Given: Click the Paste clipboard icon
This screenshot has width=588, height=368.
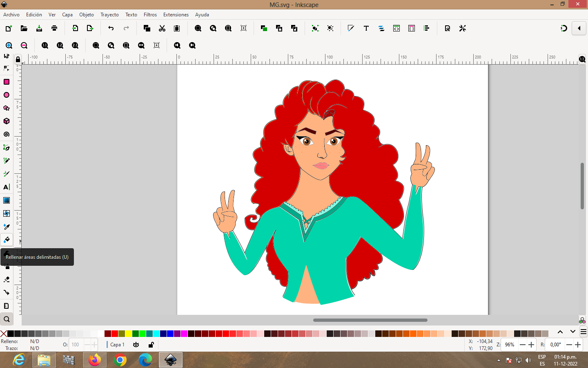Looking at the screenshot, I should (177, 28).
